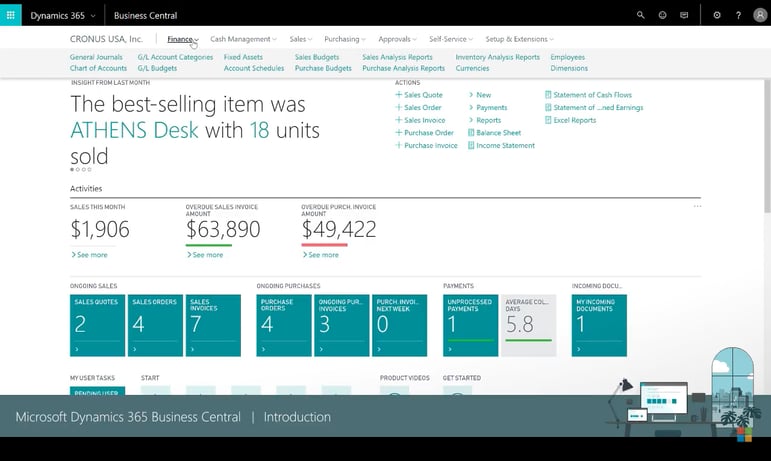Click the arrow on My Incoming Documents tile
The height and width of the screenshot is (461, 771).
pos(579,349)
